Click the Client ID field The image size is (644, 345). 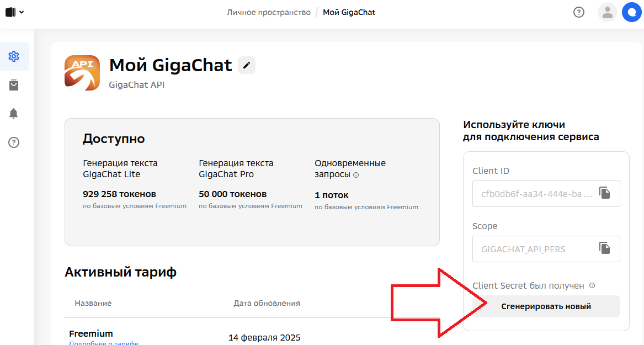tap(546, 194)
